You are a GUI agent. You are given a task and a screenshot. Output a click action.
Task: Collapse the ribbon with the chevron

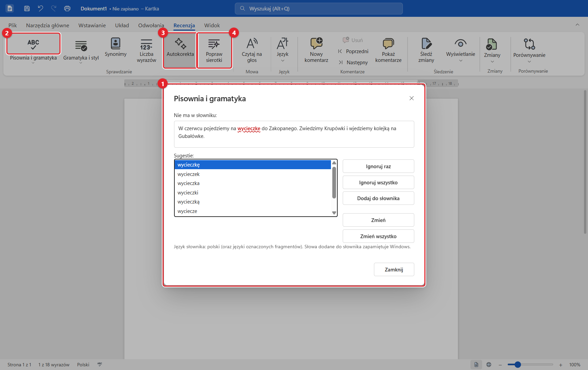(x=577, y=25)
